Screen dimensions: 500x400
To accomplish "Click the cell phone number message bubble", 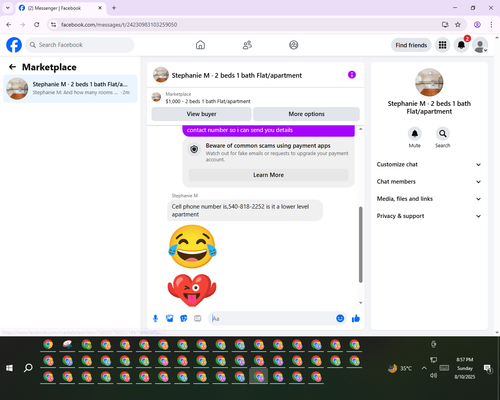I will click(x=245, y=210).
